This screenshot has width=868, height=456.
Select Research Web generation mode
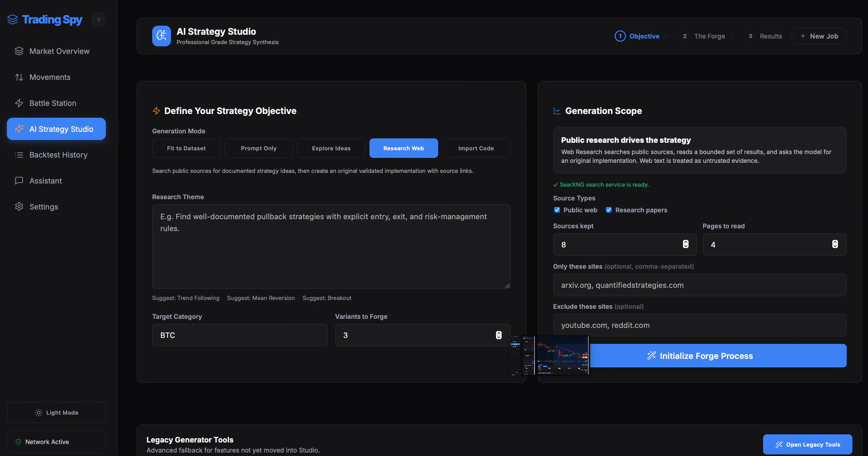pos(404,148)
